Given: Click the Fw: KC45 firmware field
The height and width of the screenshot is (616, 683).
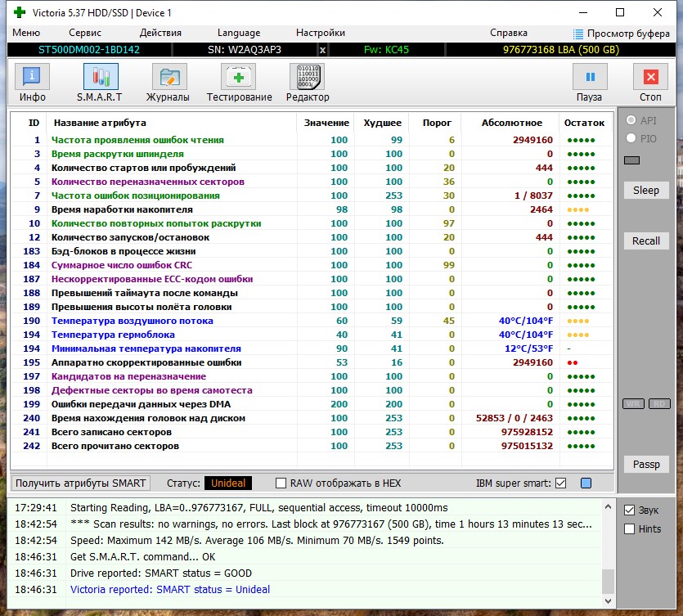Looking at the screenshot, I should (x=386, y=50).
